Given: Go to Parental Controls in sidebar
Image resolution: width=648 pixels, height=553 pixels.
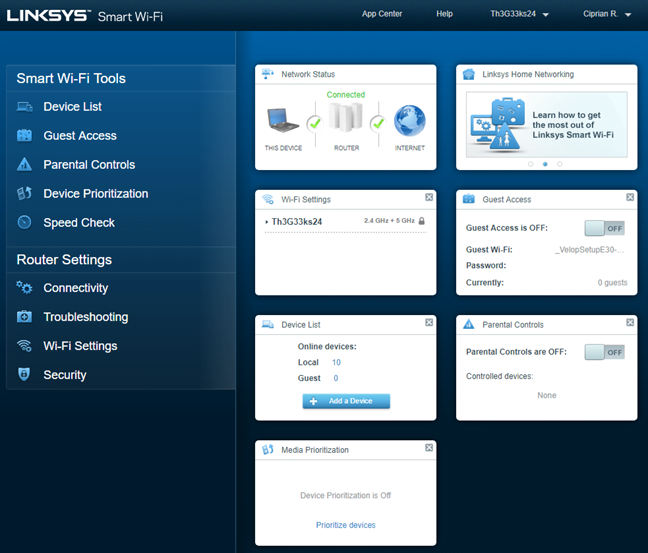Looking at the screenshot, I should (89, 164).
